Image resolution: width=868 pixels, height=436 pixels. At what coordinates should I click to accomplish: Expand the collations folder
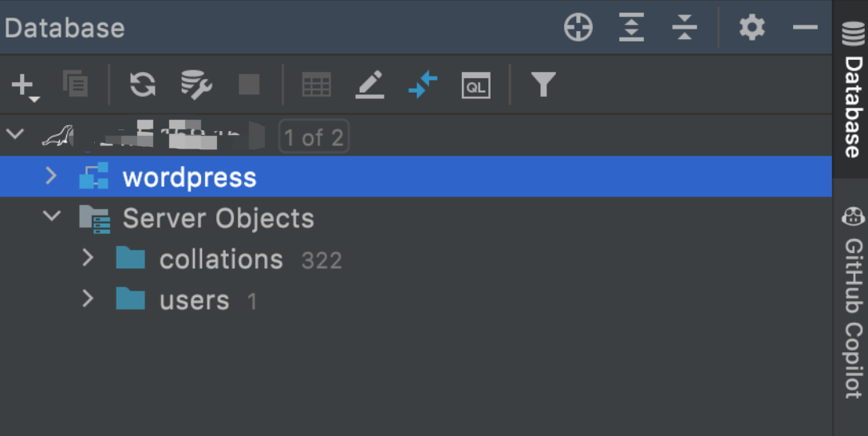pos(88,258)
